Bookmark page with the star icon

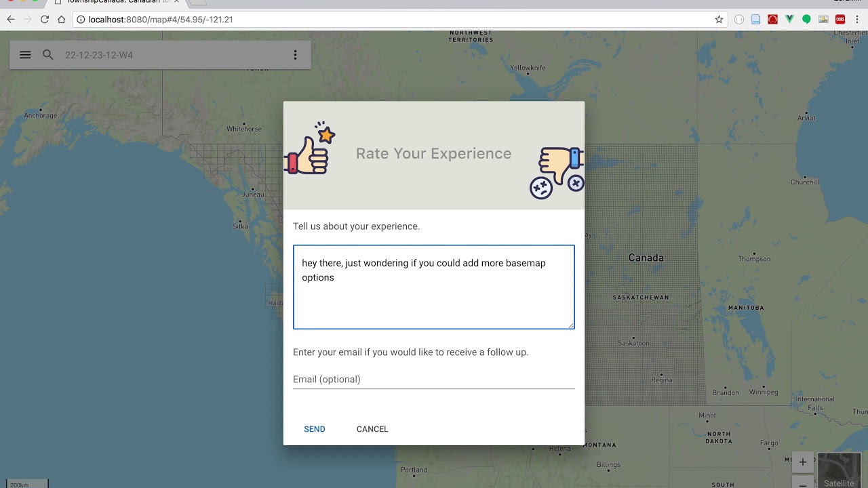pos(719,20)
